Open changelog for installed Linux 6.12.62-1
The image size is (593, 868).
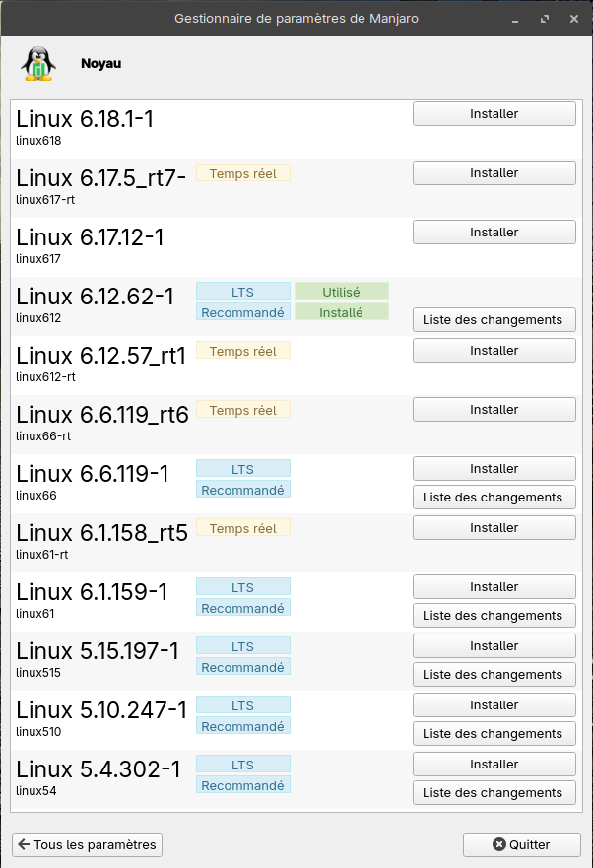[x=494, y=320]
